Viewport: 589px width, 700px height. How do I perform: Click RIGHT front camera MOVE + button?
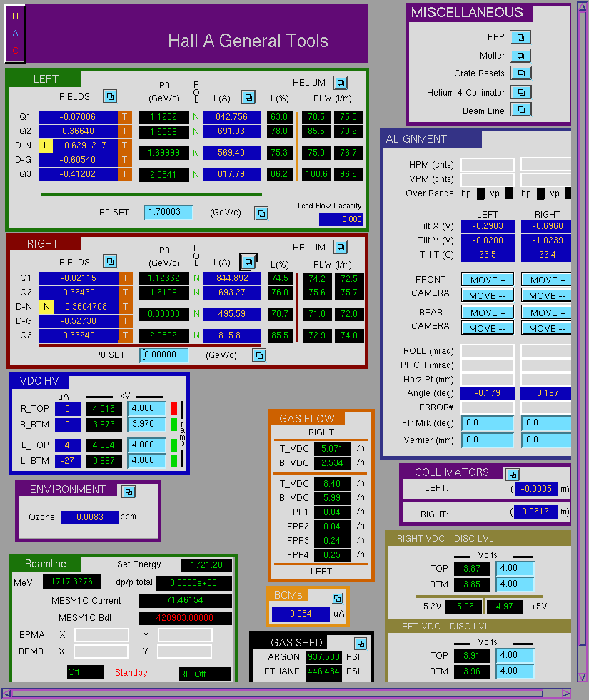coord(546,280)
